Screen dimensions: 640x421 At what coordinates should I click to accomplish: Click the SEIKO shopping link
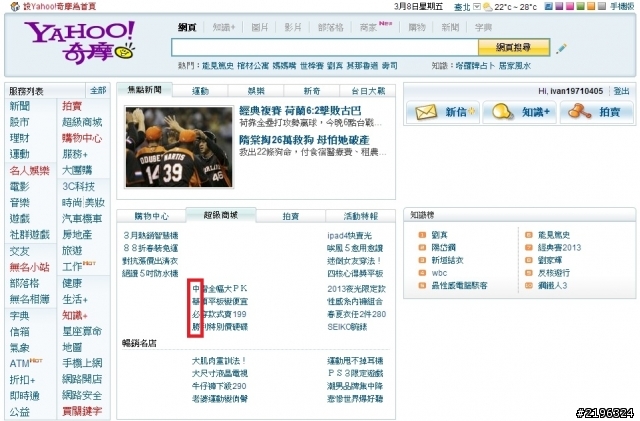347,327
